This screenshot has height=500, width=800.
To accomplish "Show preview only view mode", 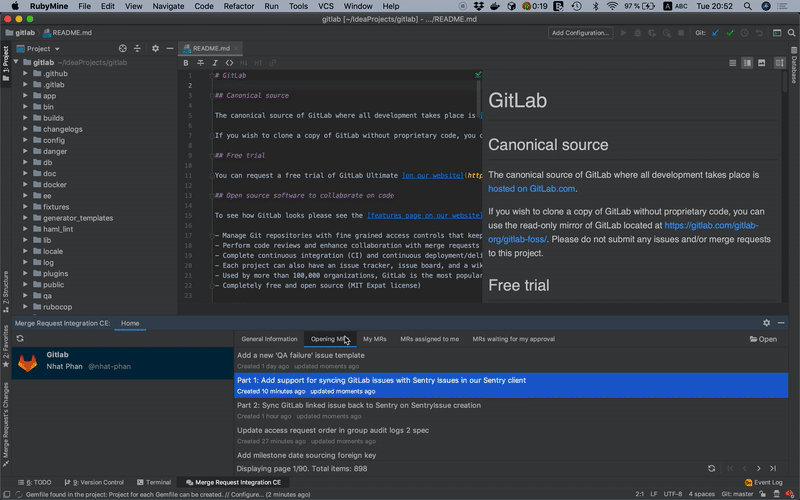I will pyautogui.click(x=762, y=63).
